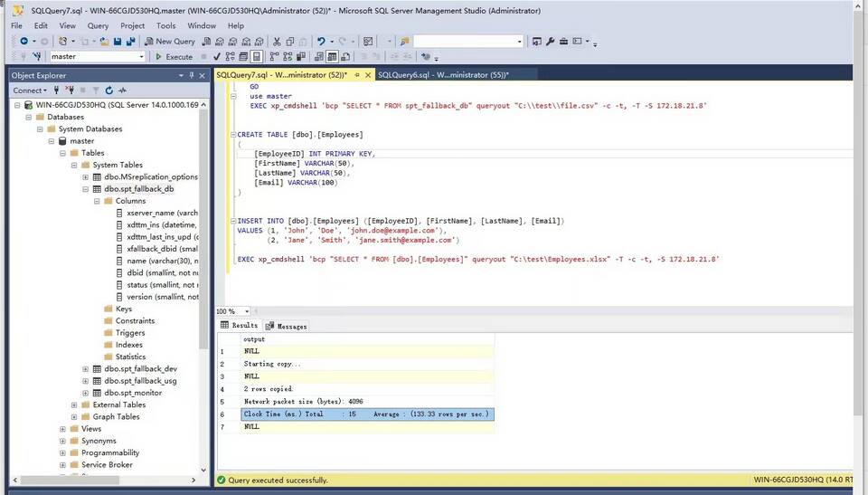Screen dimensions: 868x495
Task: Click the Save All disks icon
Action: pos(131,42)
